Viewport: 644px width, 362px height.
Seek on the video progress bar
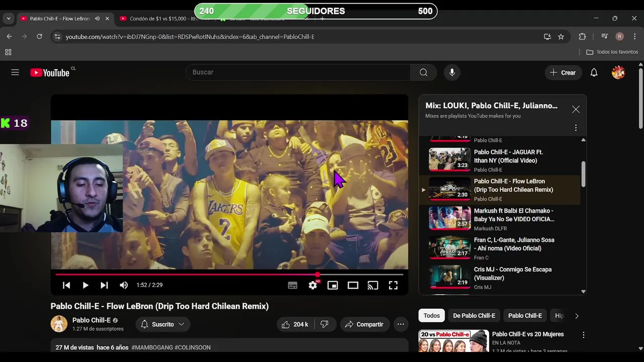pyautogui.click(x=229, y=275)
